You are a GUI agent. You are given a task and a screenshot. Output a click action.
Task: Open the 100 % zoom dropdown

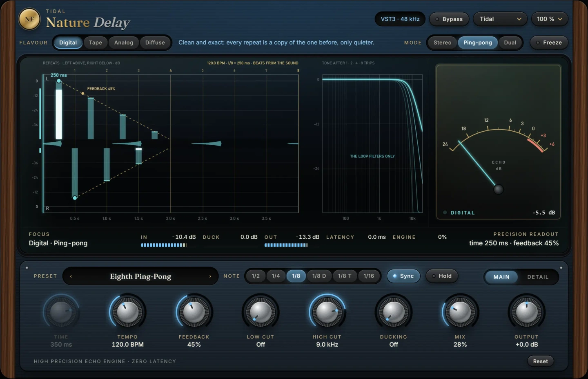549,19
